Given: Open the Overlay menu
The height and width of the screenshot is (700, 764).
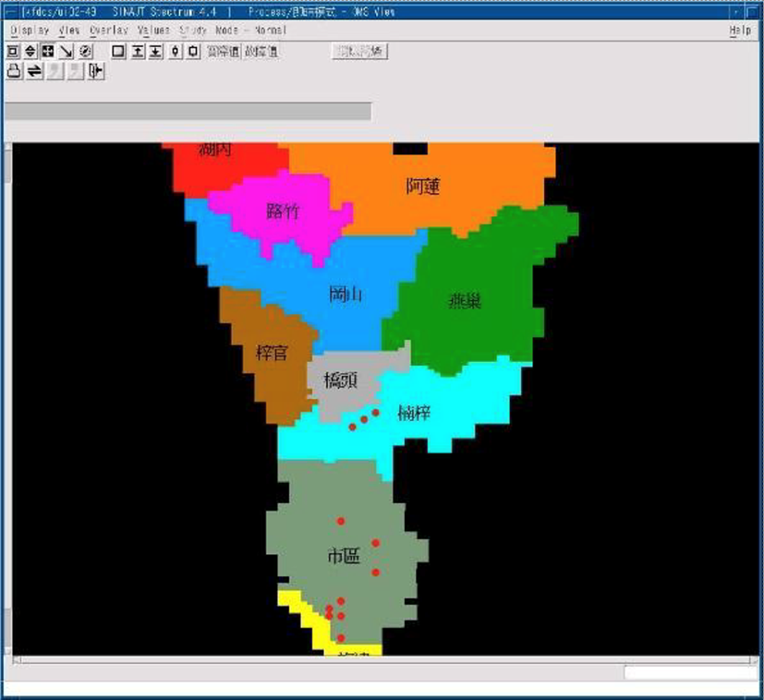Looking at the screenshot, I should pos(108,30).
